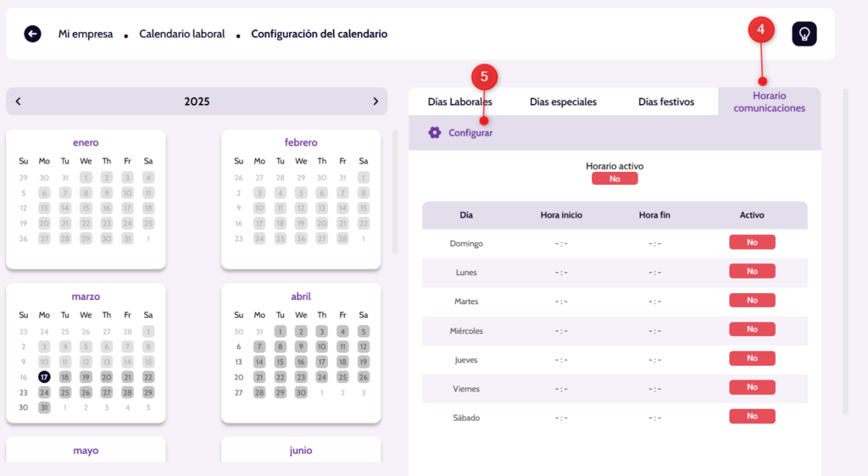Image resolution: width=868 pixels, height=476 pixels.
Task: Go to next year arrow
Action: (376, 102)
